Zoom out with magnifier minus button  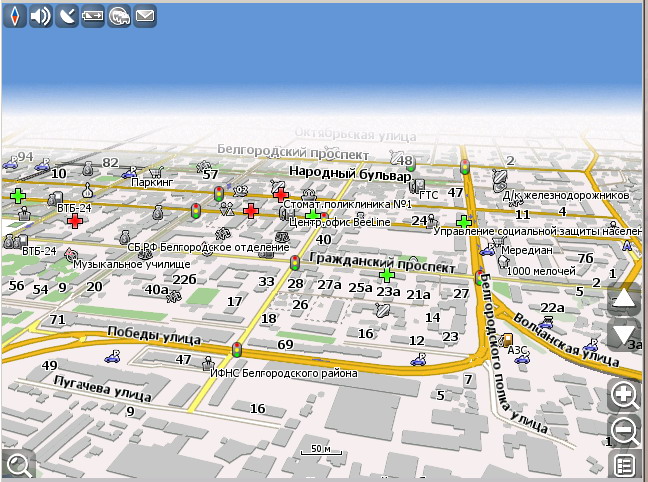pos(625,431)
